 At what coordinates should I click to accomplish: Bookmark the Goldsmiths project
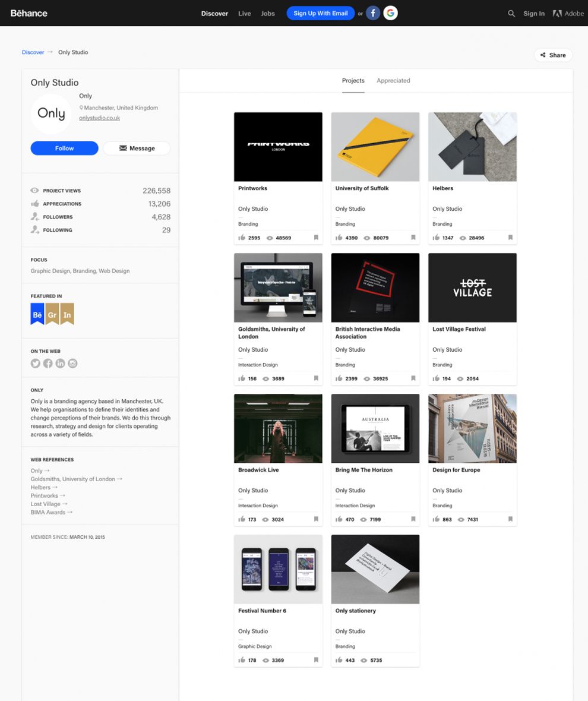tap(316, 378)
